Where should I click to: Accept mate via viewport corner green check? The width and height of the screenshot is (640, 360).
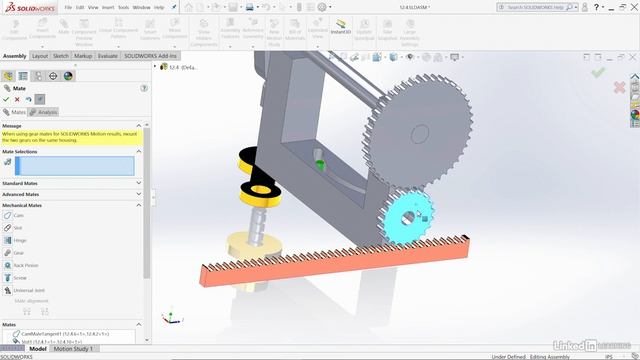click(598, 73)
